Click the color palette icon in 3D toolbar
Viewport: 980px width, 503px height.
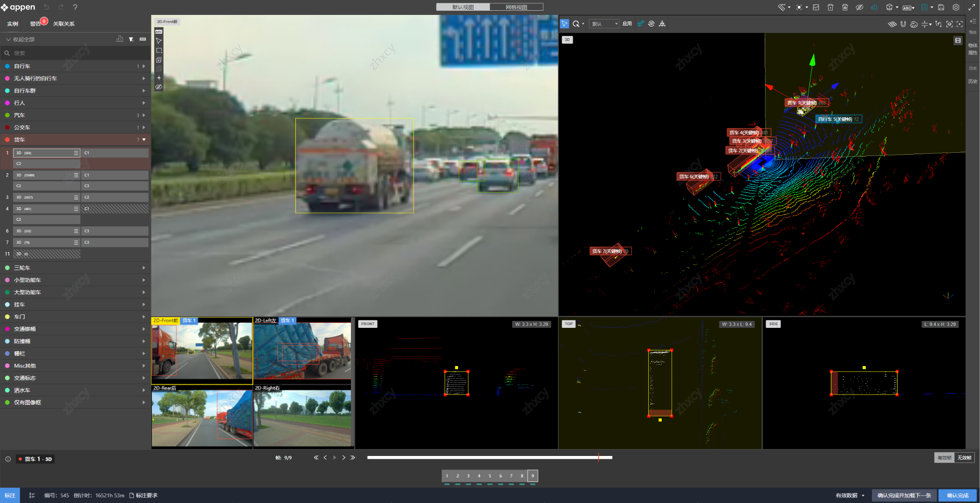pyautogui.click(x=914, y=24)
